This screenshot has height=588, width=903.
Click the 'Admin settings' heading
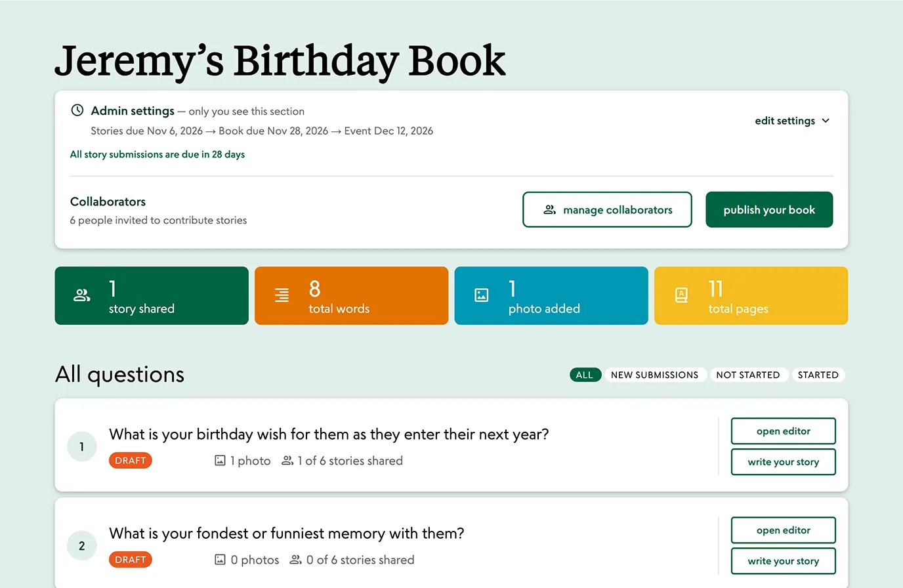[x=133, y=111]
